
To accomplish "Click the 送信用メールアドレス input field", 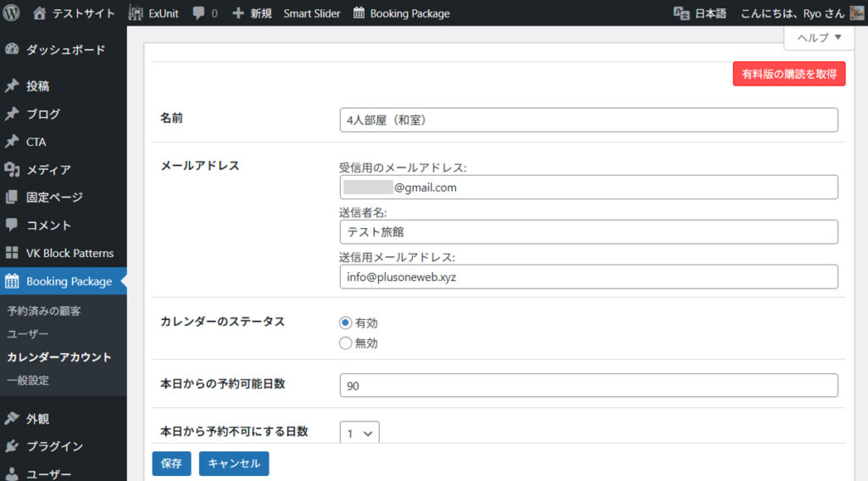I will (588, 277).
